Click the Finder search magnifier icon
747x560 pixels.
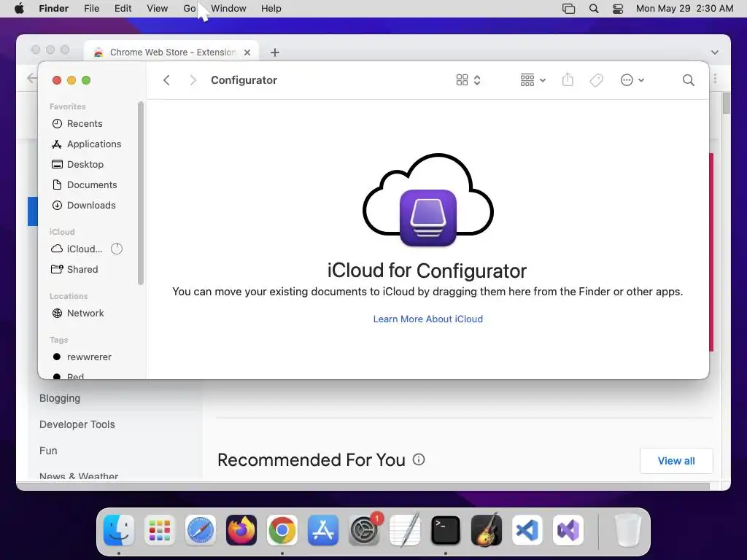click(688, 80)
